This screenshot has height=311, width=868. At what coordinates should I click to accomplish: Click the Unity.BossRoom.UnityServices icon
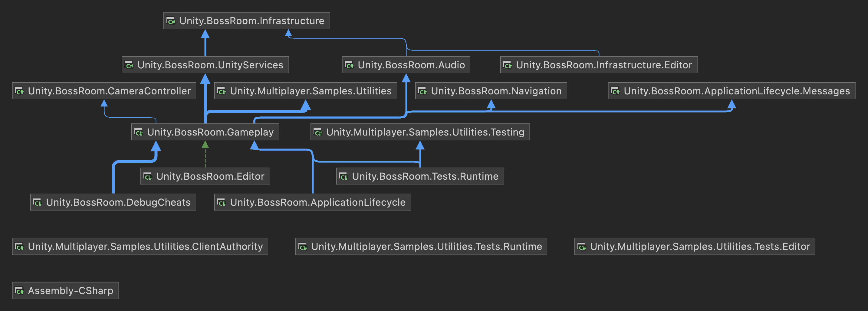click(129, 65)
